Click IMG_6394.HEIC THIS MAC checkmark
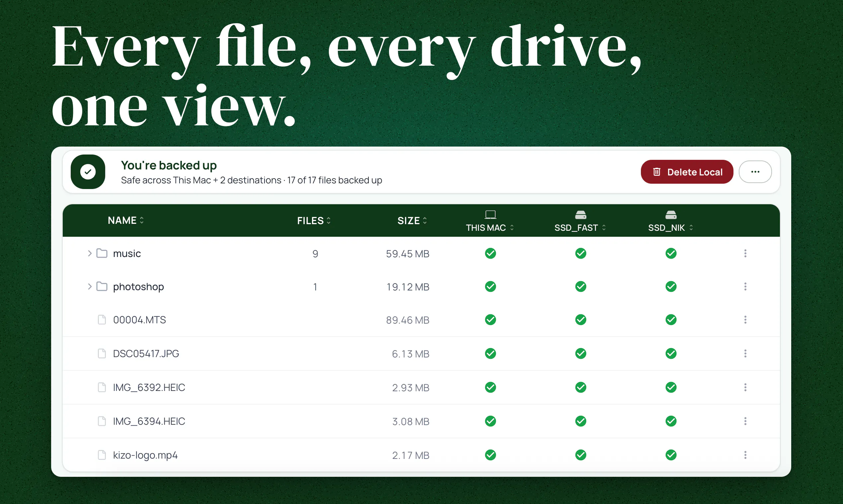The image size is (843, 504). pos(490,421)
